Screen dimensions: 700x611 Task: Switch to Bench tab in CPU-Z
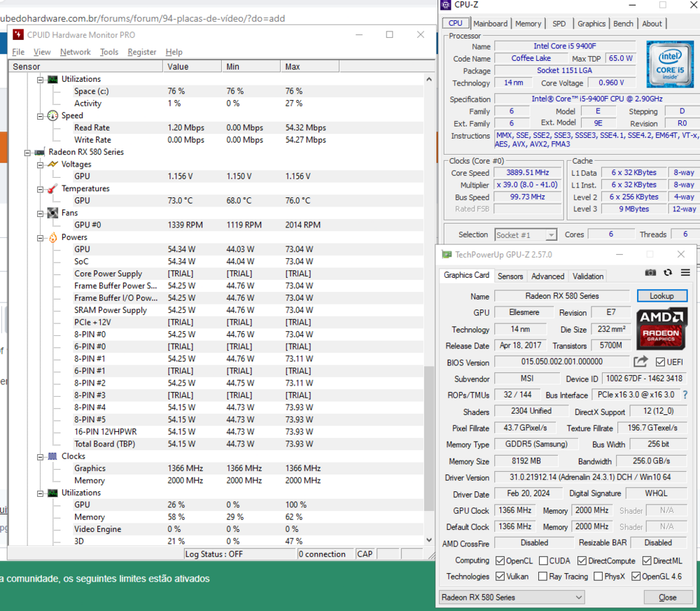click(623, 24)
